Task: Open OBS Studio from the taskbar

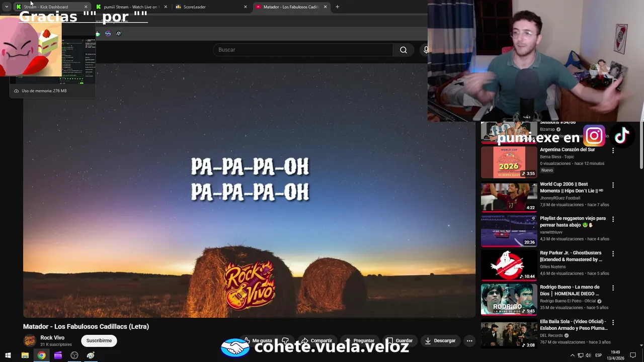Action: click(74, 355)
